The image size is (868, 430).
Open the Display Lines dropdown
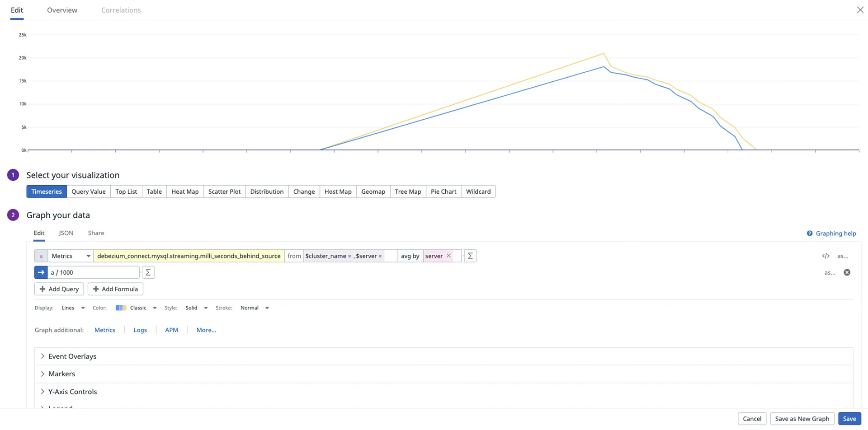pyautogui.click(x=73, y=308)
